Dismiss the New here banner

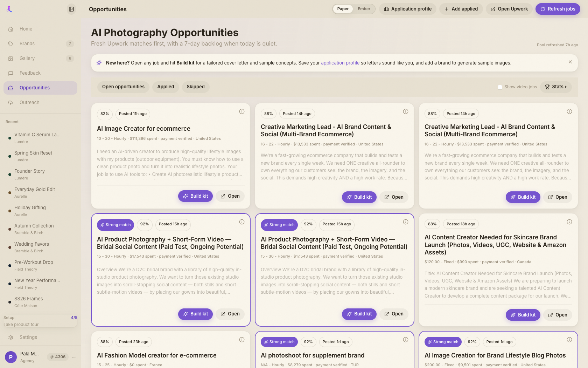(x=570, y=62)
